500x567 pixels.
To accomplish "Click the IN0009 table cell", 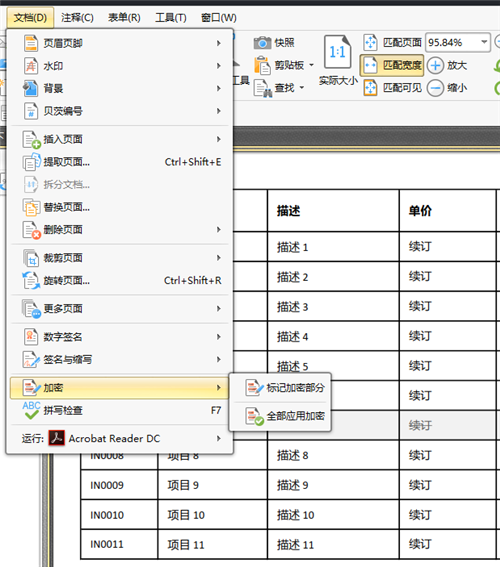I will pos(119,485).
